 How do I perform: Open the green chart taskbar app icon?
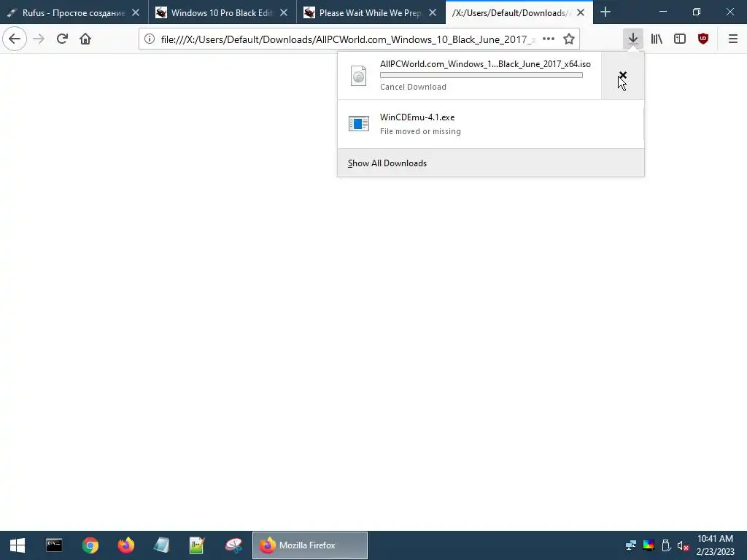[197, 545]
